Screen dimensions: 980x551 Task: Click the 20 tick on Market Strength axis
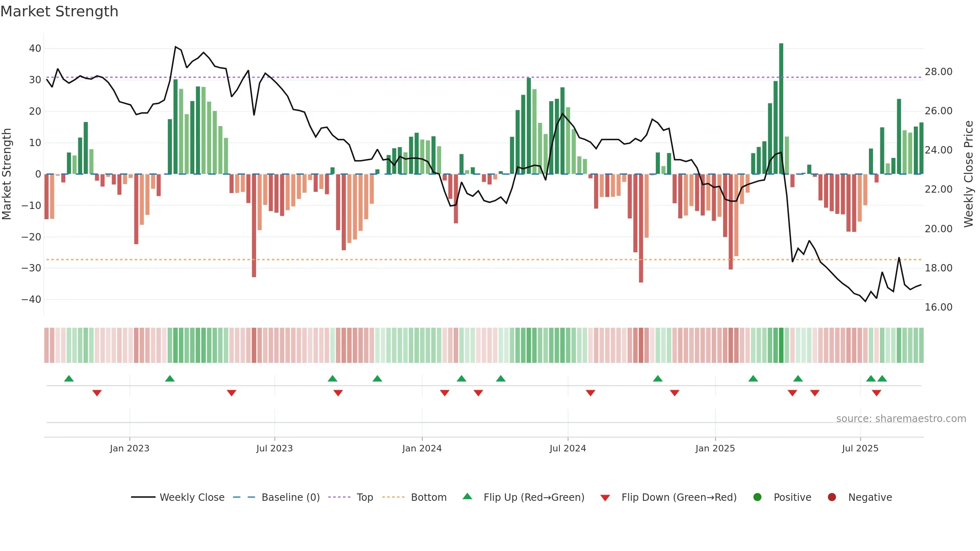point(35,111)
